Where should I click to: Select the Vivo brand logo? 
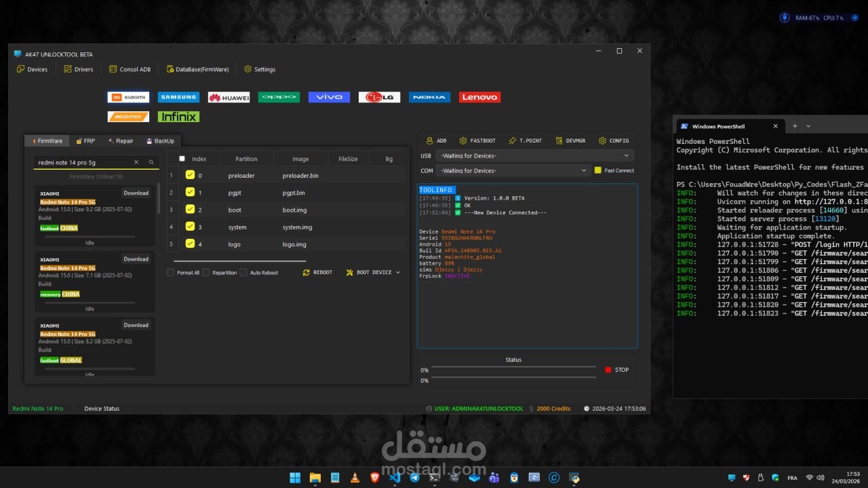[329, 97]
